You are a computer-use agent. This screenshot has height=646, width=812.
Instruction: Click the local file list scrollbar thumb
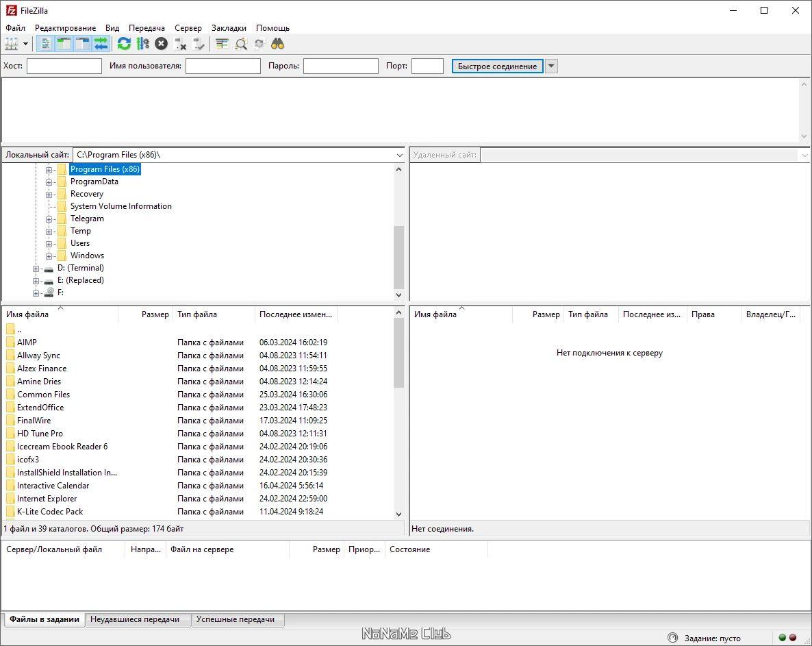pyautogui.click(x=398, y=353)
